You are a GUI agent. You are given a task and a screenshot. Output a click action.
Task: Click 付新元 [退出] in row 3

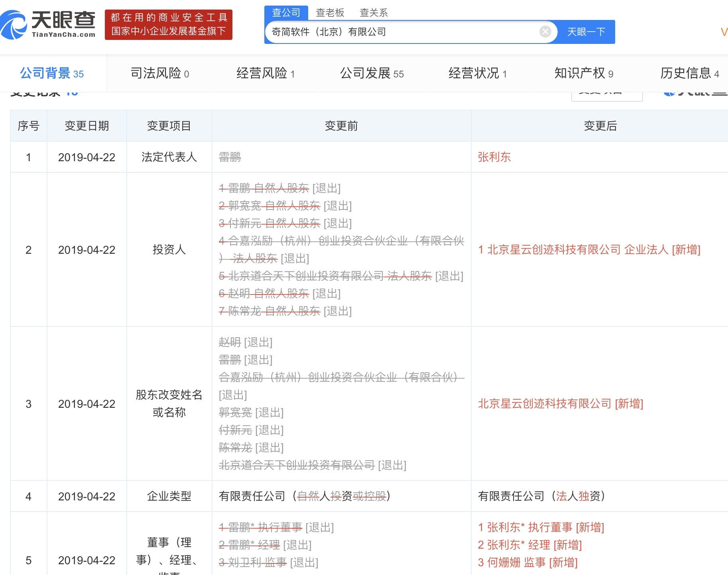pos(251,430)
